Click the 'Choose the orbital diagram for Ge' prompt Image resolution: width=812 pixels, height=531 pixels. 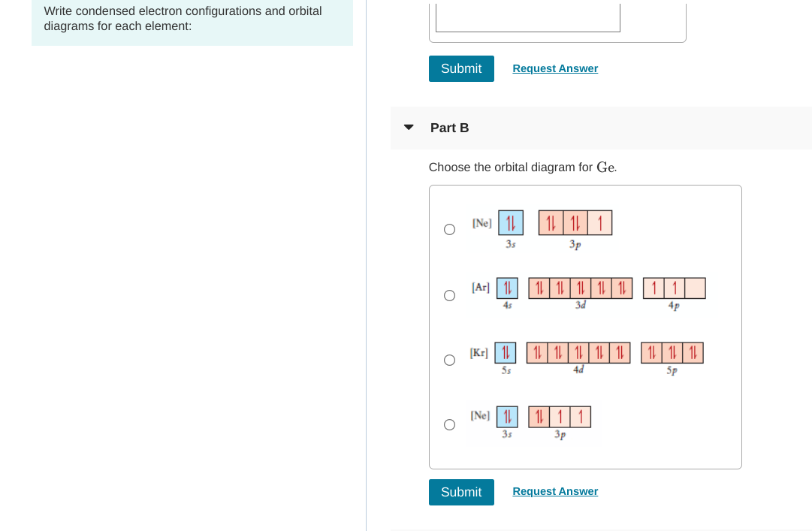click(x=522, y=167)
